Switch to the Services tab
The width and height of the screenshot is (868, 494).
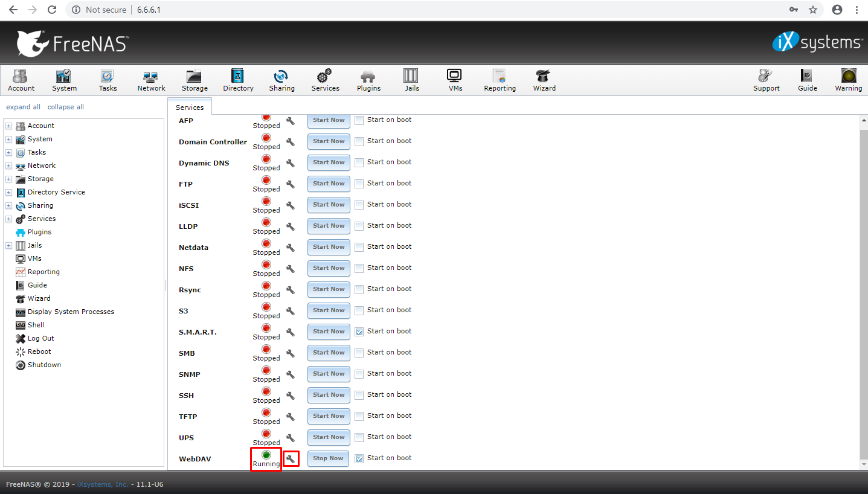coord(189,106)
